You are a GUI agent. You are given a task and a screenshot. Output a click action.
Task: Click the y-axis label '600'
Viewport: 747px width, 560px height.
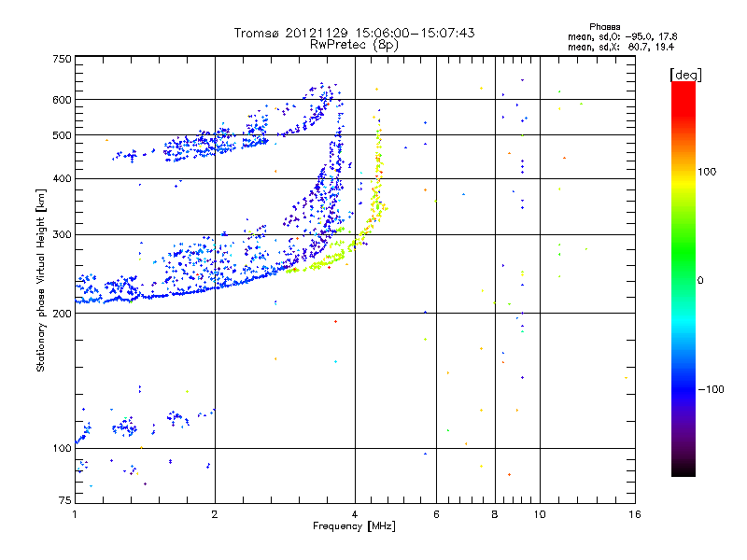62,100
